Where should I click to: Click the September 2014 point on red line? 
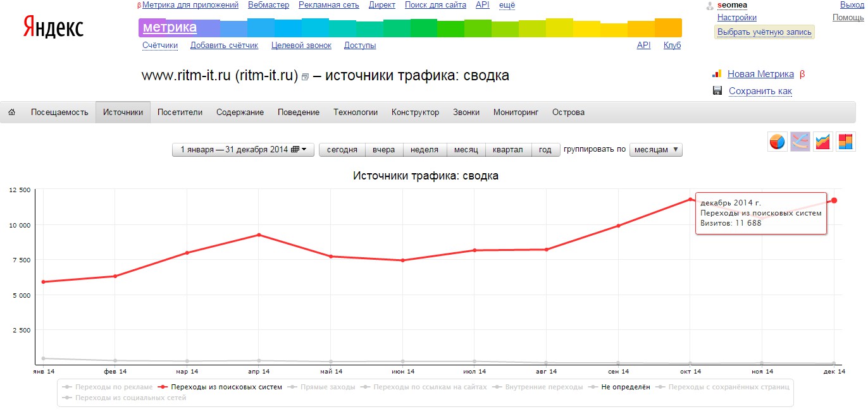618,226
